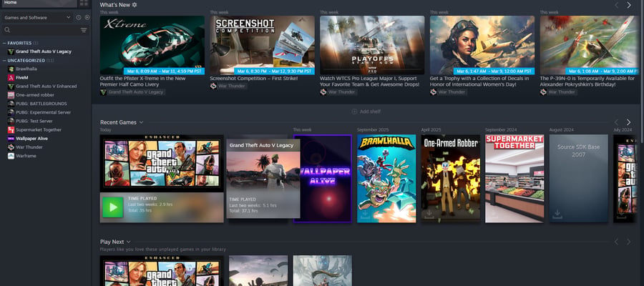Click War Thunder sidebar icon
Screen dimensions: 644x286
tap(11, 147)
